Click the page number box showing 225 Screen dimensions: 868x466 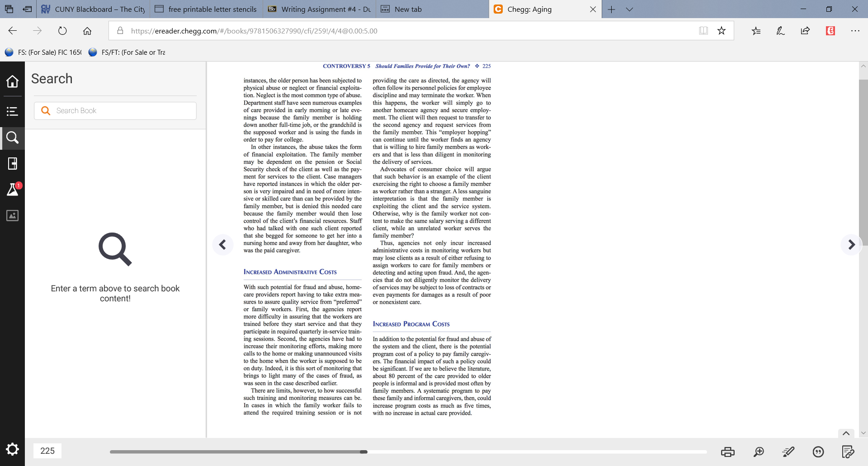tap(47, 451)
